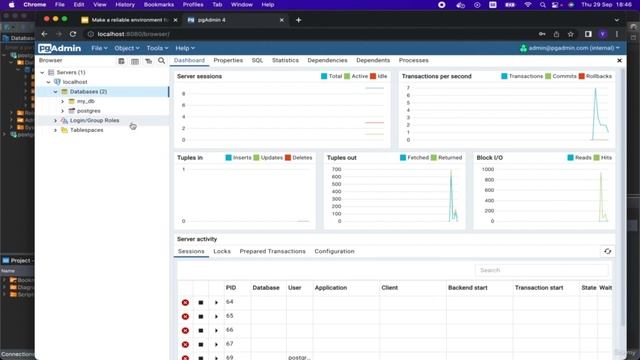Click the Filtered Rows icon in Browser panel
The image size is (640, 360).
pyautogui.click(x=149, y=61)
